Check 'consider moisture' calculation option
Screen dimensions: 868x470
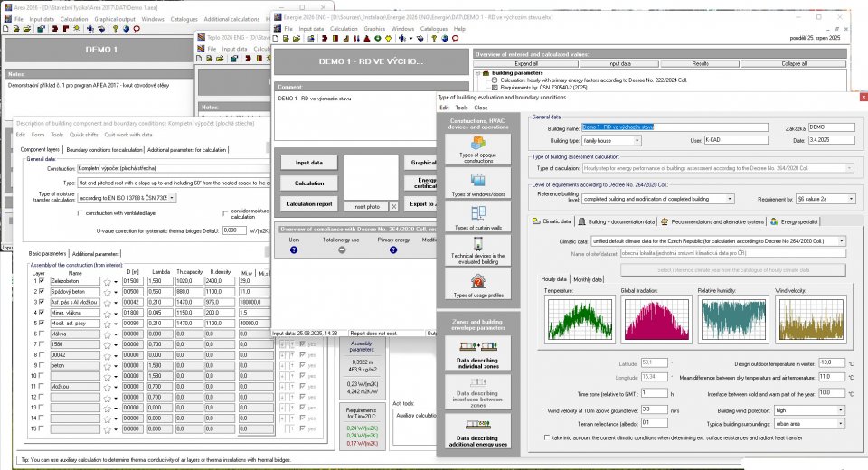coord(225,213)
